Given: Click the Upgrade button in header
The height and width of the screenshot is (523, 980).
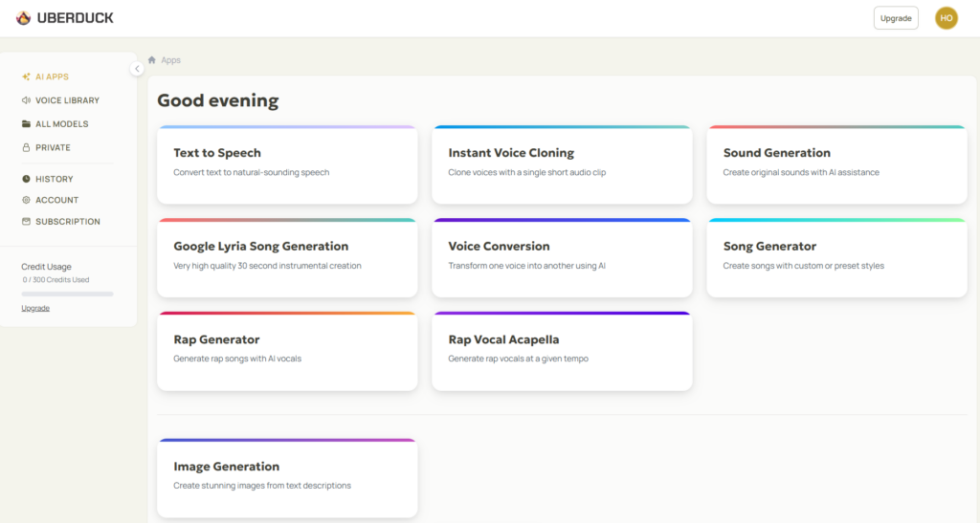Looking at the screenshot, I should pos(896,18).
